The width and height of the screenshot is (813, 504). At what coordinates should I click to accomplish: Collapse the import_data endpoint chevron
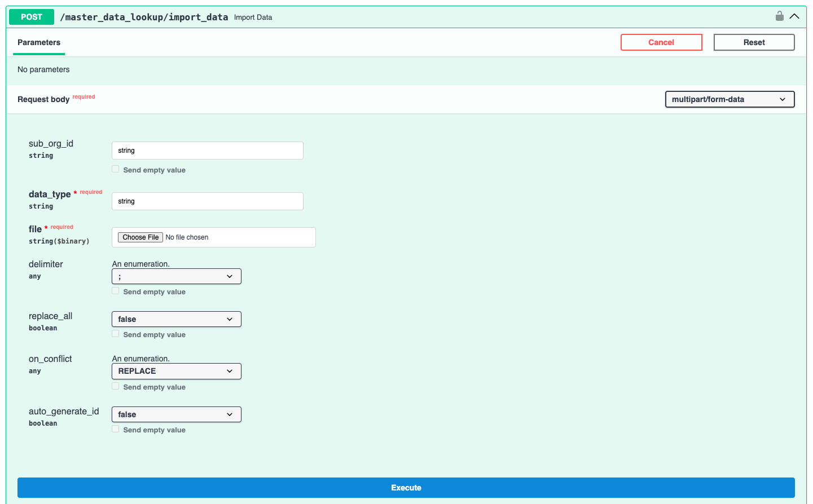point(794,16)
